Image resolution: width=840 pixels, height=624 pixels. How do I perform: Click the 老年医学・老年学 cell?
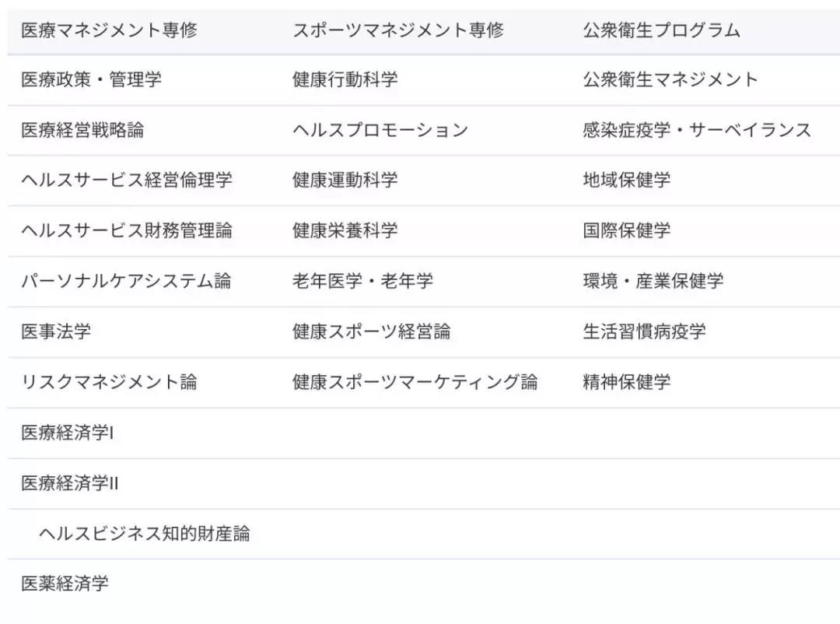point(362,281)
